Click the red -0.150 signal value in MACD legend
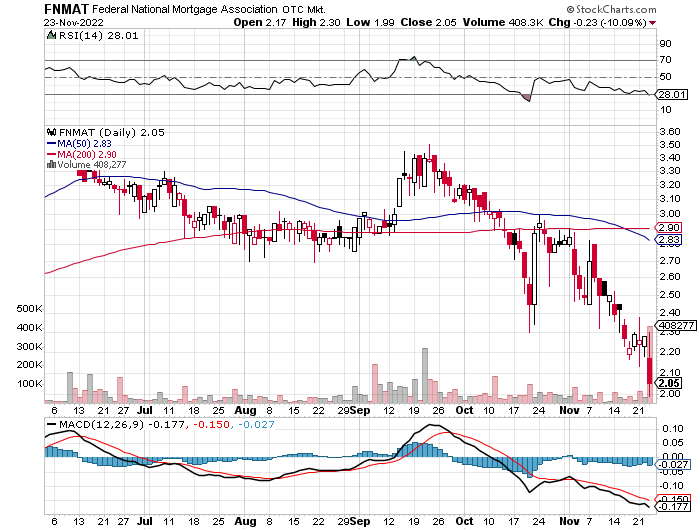This screenshot has height=530, width=700. [x=211, y=425]
